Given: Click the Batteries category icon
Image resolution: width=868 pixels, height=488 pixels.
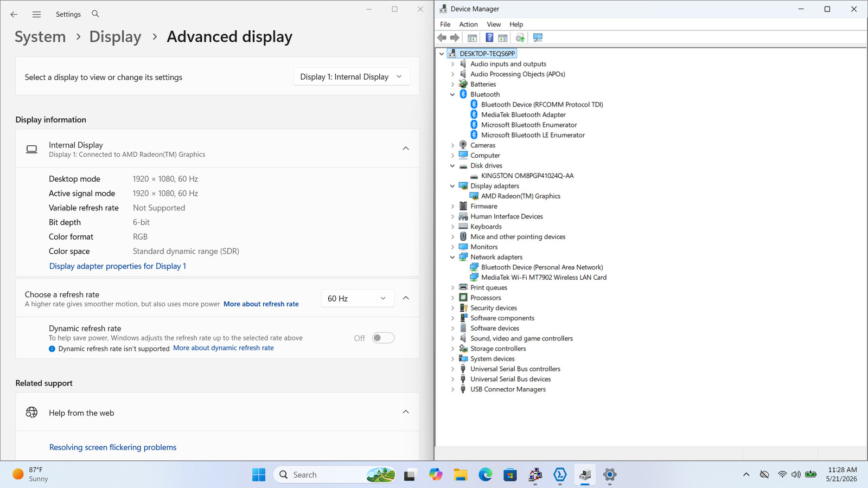Looking at the screenshot, I should 463,84.
